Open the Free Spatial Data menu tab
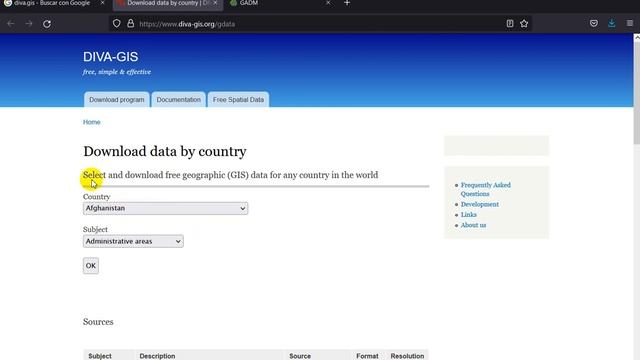640x360 pixels. (x=238, y=100)
